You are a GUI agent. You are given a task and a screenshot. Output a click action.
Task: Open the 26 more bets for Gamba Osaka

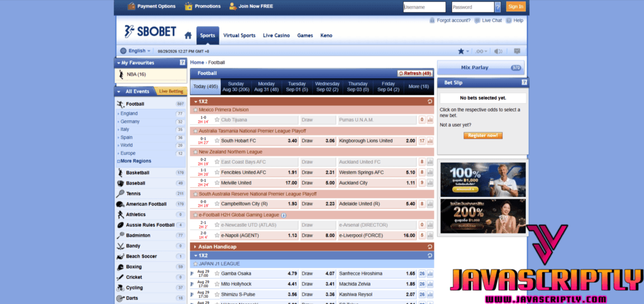point(422,274)
